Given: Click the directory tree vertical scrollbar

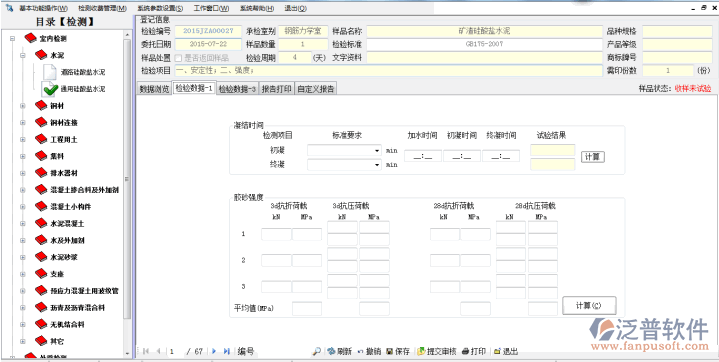Looking at the screenshot, I should 127,179.
